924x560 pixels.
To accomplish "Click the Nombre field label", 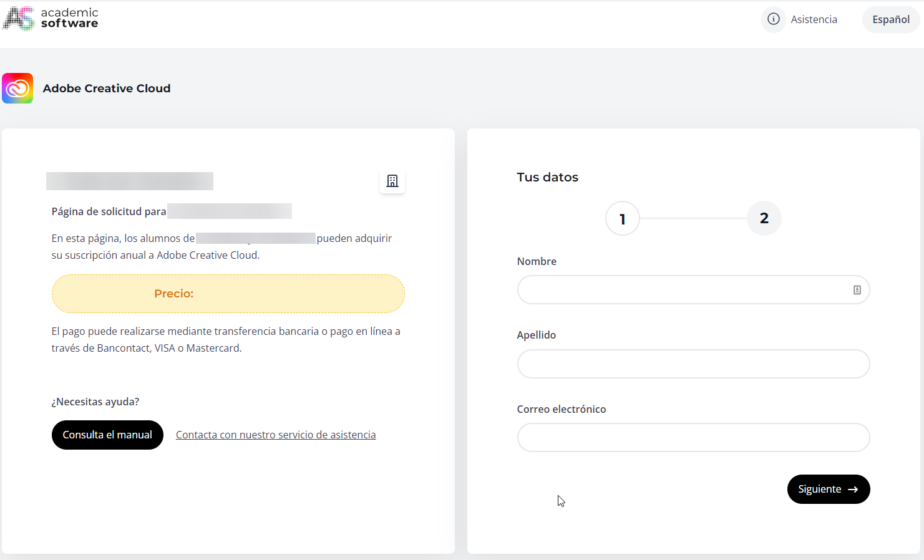I will click(x=537, y=261).
